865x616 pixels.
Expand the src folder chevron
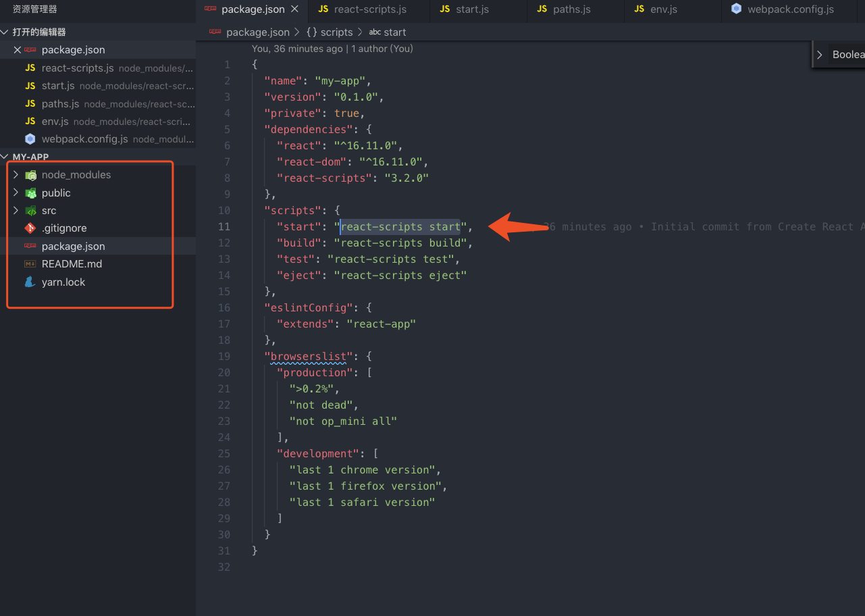tap(16, 211)
